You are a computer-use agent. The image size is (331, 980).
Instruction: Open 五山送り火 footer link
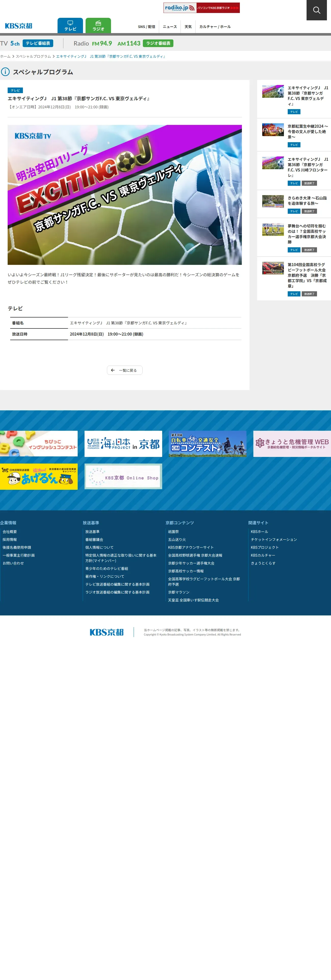pos(177,539)
